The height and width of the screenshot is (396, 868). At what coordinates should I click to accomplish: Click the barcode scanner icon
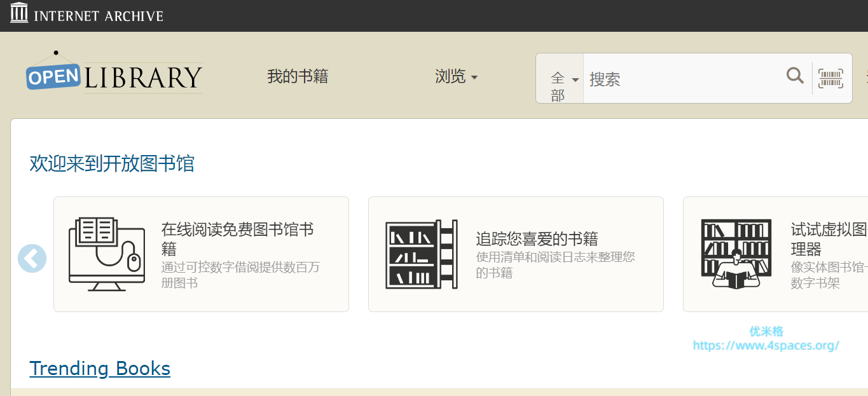tap(830, 78)
